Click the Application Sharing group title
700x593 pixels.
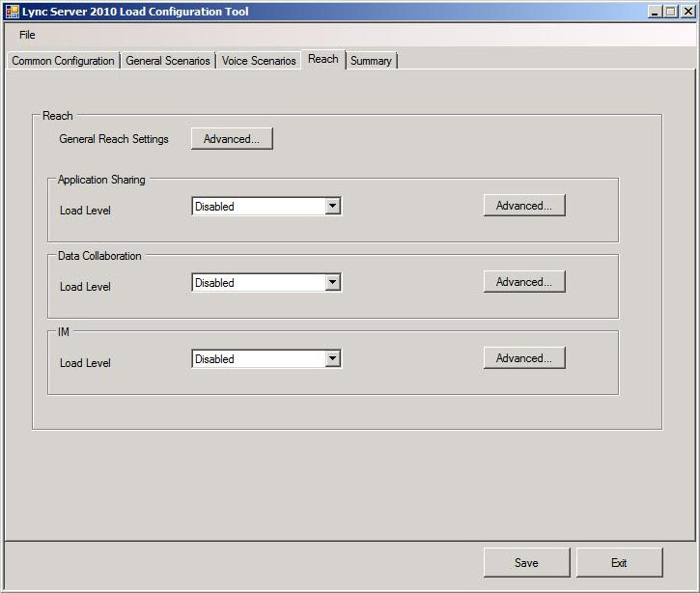(x=101, y=180)
